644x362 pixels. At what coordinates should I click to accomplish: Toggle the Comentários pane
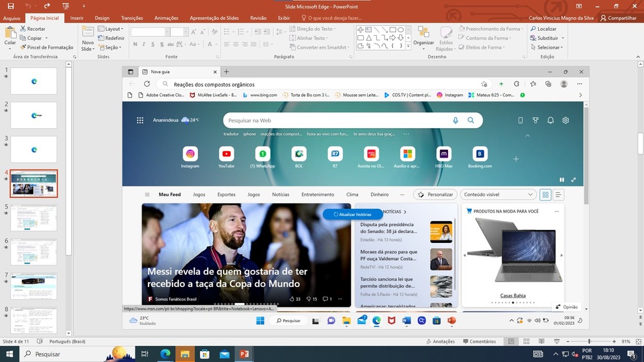pyautogui.click(x=479, y=341)
